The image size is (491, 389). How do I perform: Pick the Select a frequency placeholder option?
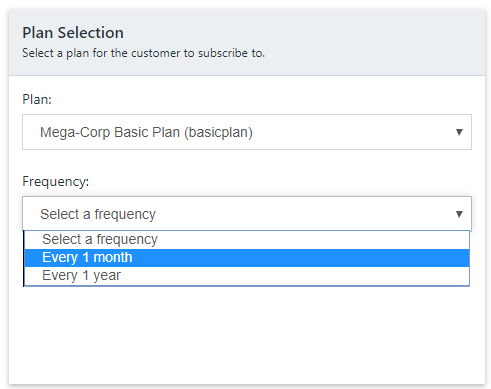(247, 239)
